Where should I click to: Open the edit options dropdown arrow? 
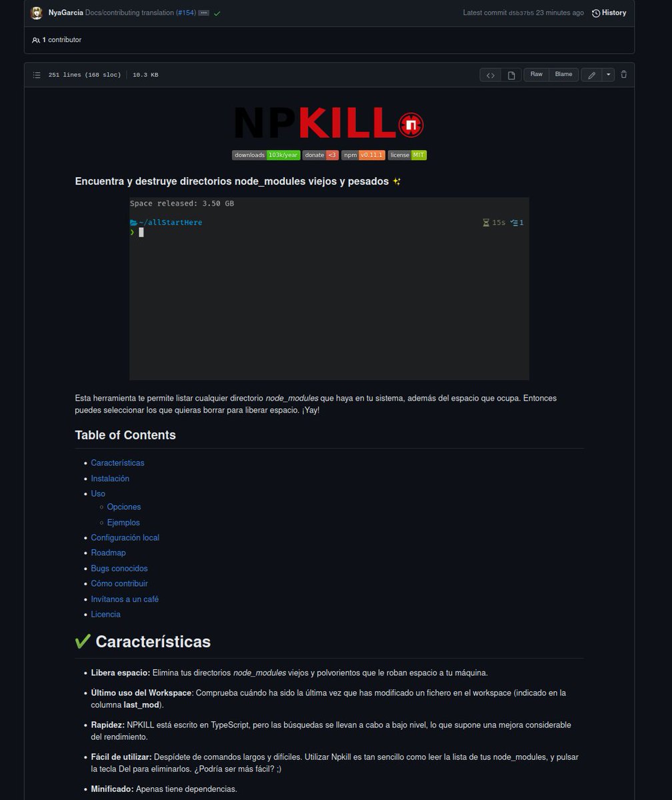(x=608, y=75)
